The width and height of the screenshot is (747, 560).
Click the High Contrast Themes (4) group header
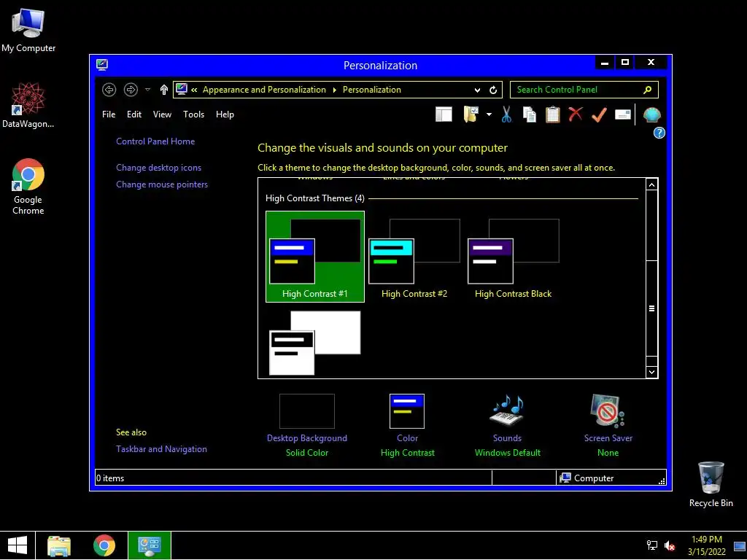click(x=315, y=198)
